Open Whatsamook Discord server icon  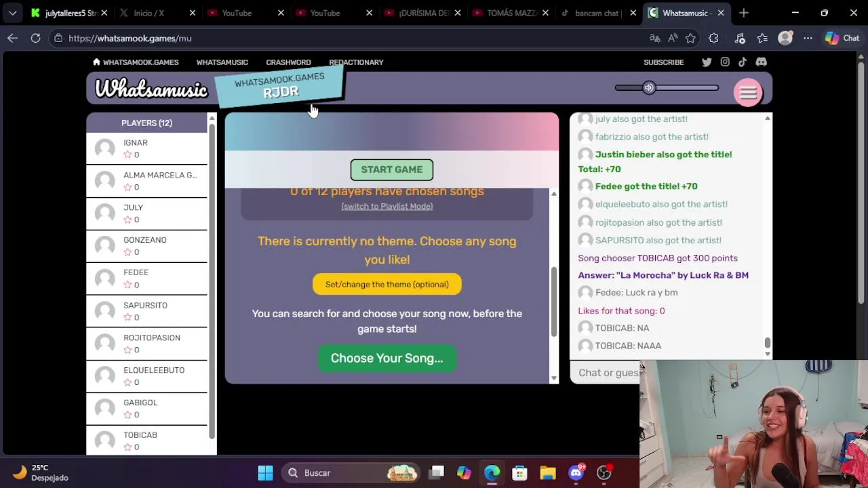761,62
